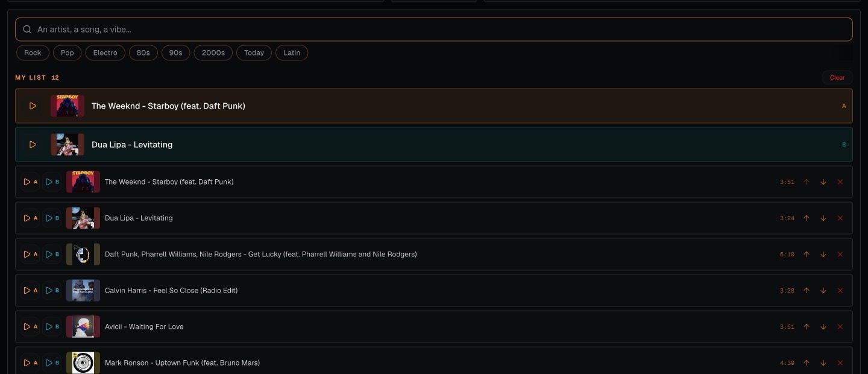The height and width of the screenshot is (374, 868).
Task: Load Feel So Close to deck B
Action: click(x=52, y=291)
